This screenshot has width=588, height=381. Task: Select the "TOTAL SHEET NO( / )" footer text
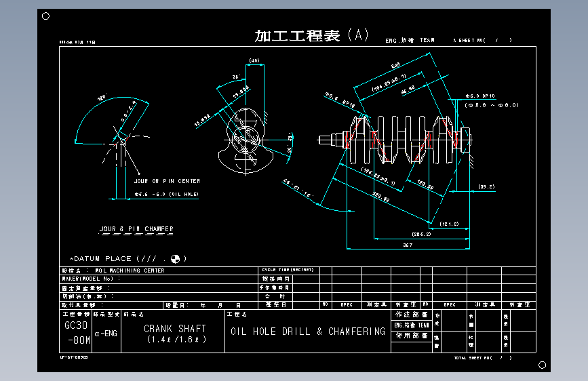tap(483, 358)
